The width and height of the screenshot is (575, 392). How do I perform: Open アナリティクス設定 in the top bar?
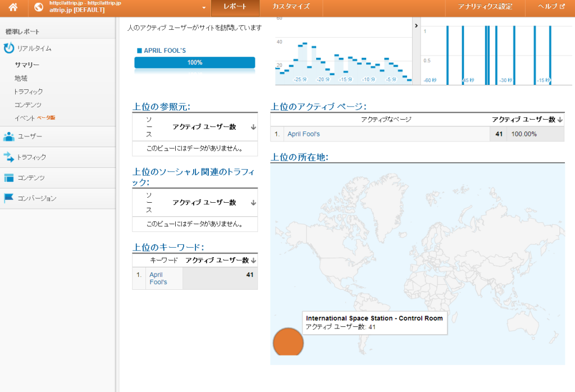485,7
